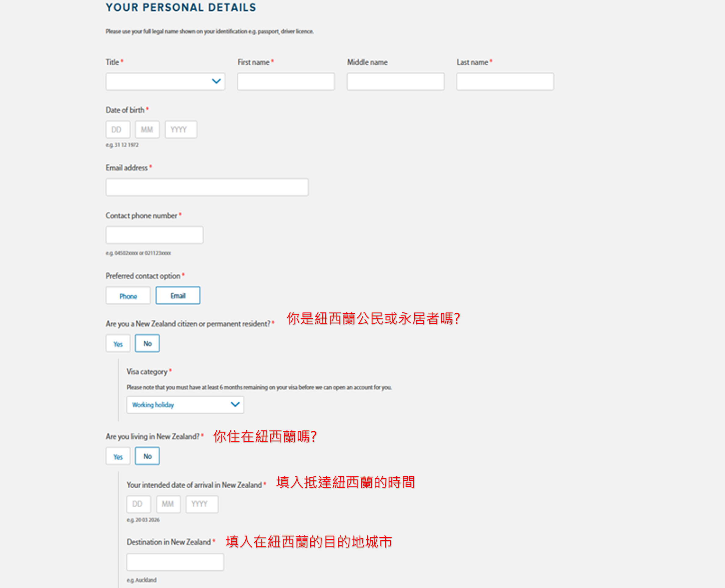Click the date of birth DD field

[x=118, y=130]
